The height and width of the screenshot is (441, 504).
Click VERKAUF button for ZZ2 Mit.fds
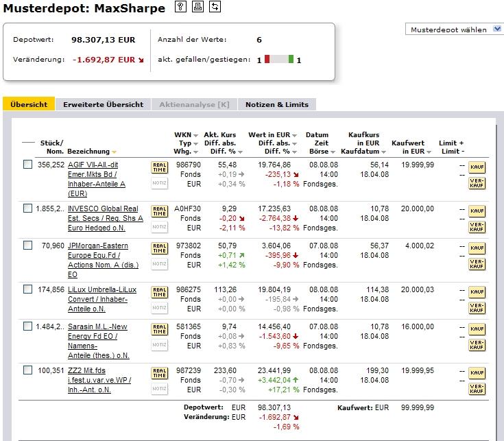476,389
